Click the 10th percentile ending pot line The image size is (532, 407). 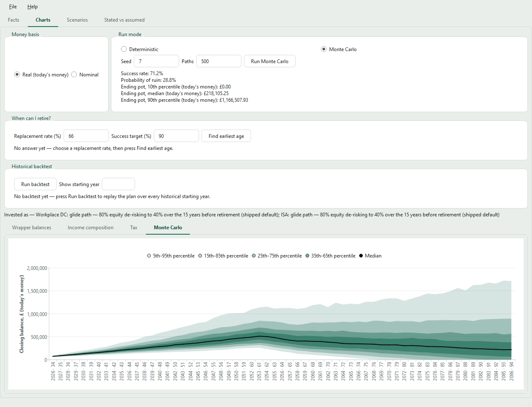(176, 87)
